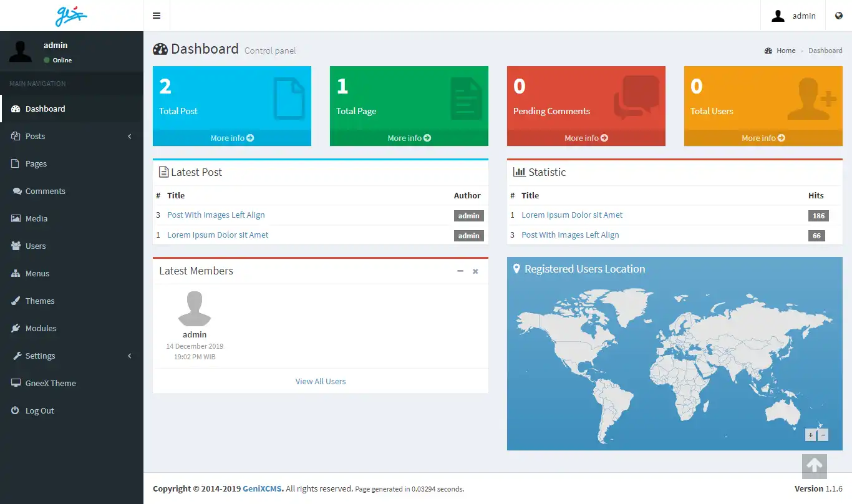Go to the Comments menu item
Image resolution: width=852 pixels, height=504 pixels.
coord(72,191)
